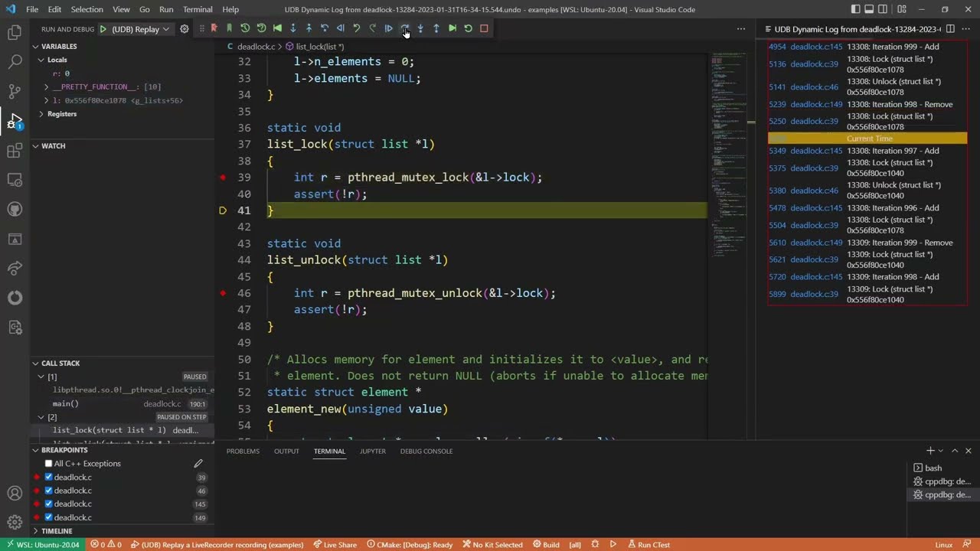Close the terminal panel

pyautogui.click(x=969, y=451)
